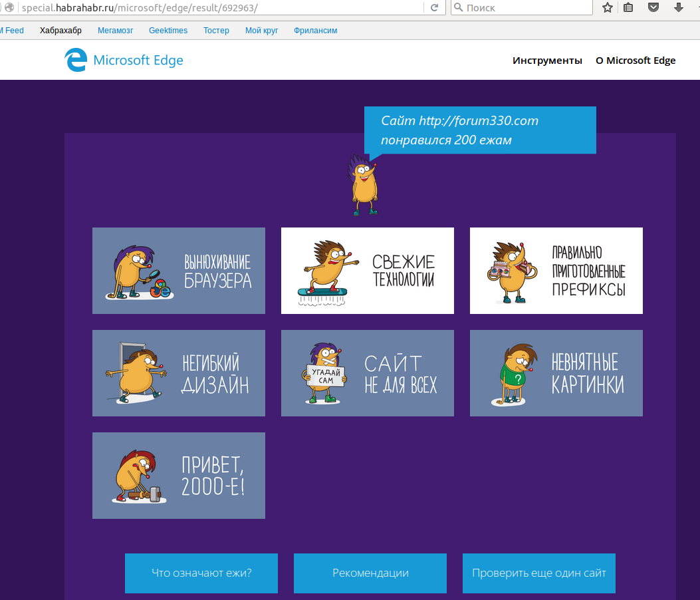Open the Тостер bookmark link
Screen dimensions: 700x600
pos(216,31)
